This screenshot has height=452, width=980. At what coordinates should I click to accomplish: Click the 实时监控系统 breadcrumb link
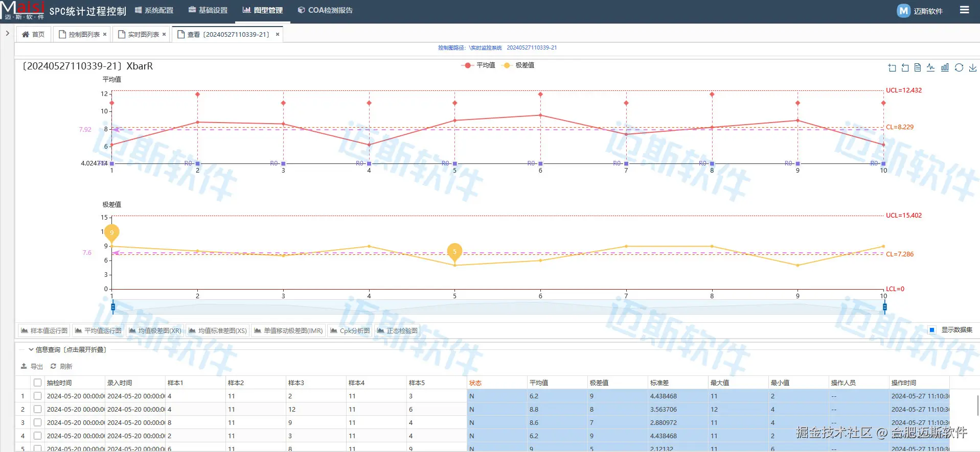(x=486, y=47)
